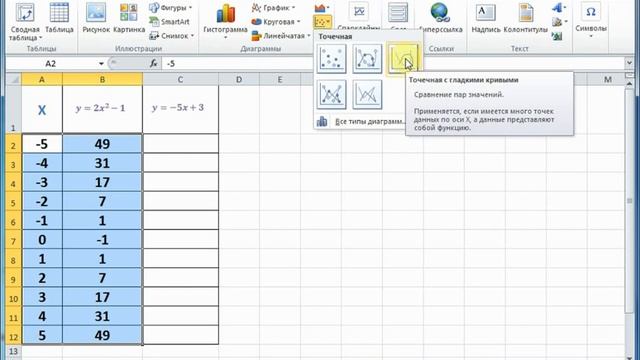Screen dimensions: 640x360
Task: Select column D header
Action: [x=239, y=79]
